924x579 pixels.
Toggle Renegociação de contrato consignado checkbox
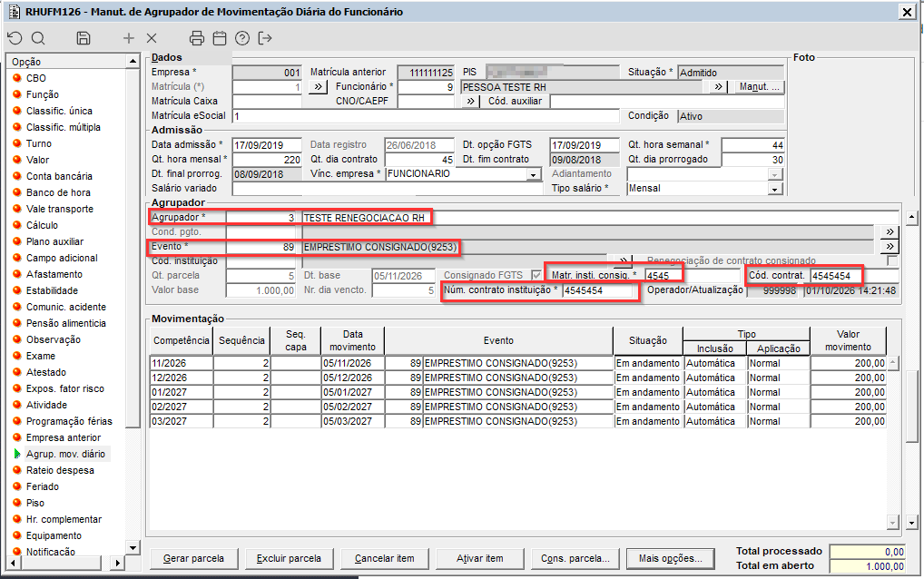click(x=892, y=260)
